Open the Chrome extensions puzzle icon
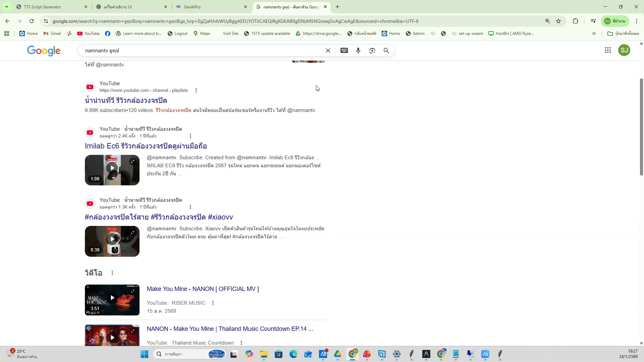644x362 pixels. (576, 21)
